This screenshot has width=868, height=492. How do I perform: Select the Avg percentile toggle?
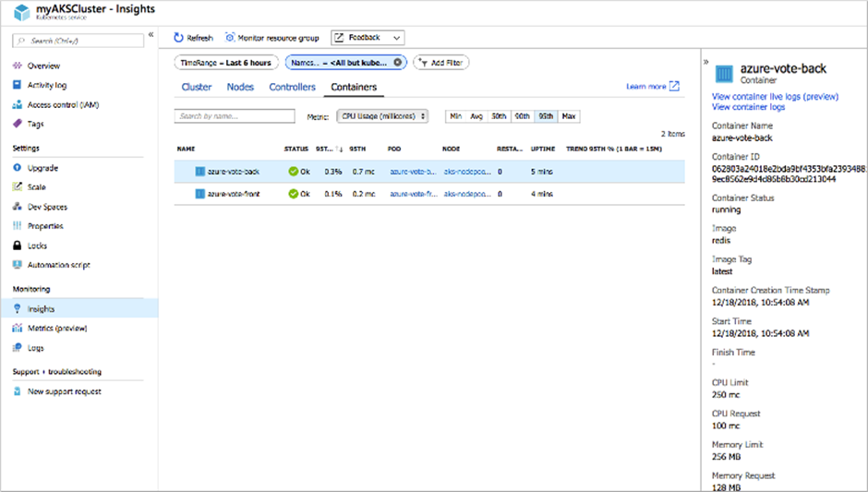tap(476, 116)
